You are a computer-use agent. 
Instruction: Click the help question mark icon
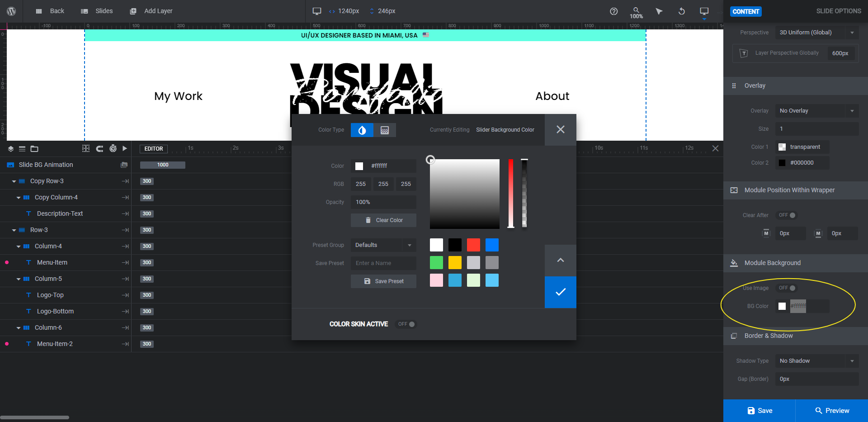[x=613, y=11]
